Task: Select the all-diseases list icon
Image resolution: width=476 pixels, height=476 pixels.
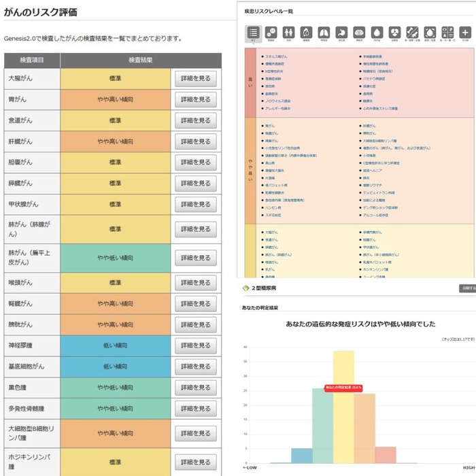Action: coord(253,33)
